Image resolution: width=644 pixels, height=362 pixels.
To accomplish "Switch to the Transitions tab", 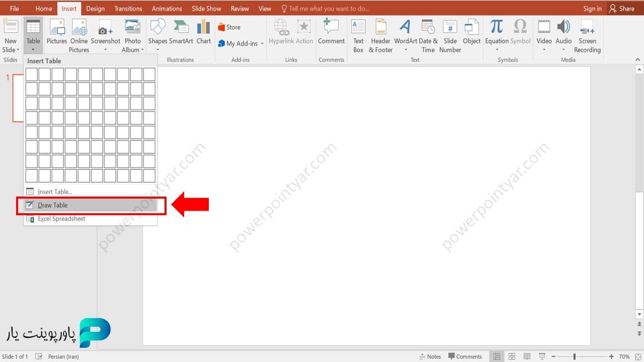I will click(128, 9).
